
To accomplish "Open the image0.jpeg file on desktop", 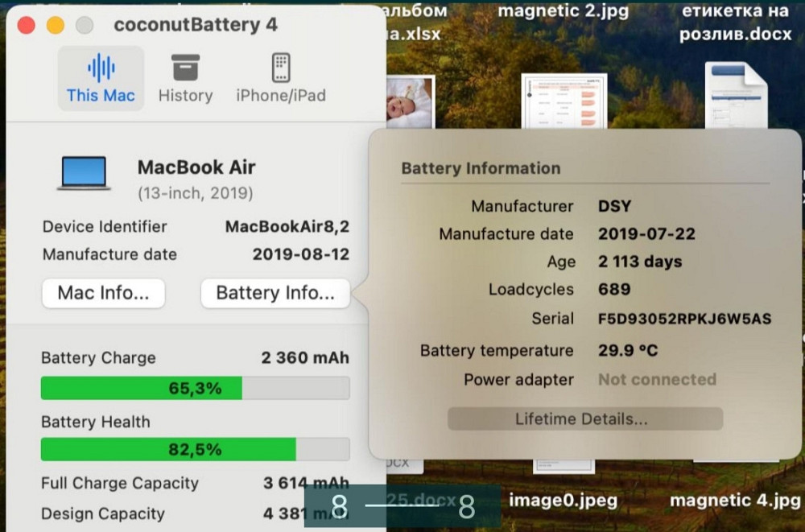I will (563, 500).
